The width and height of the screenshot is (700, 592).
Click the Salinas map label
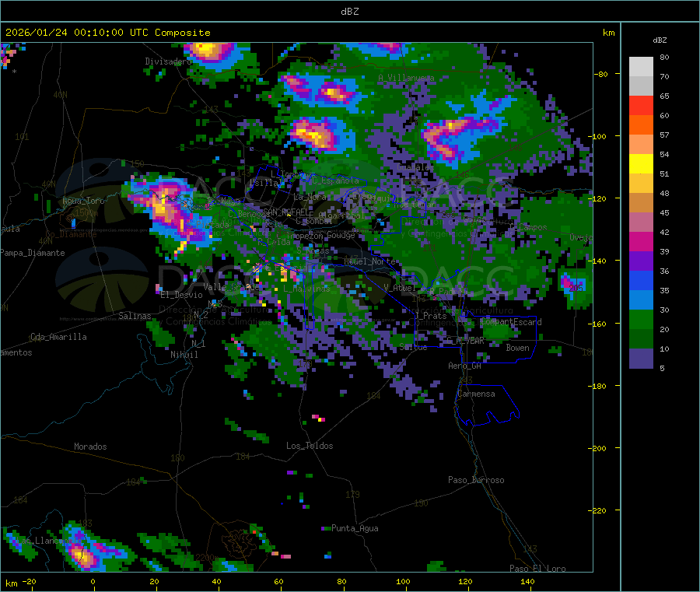pos(135,316)
